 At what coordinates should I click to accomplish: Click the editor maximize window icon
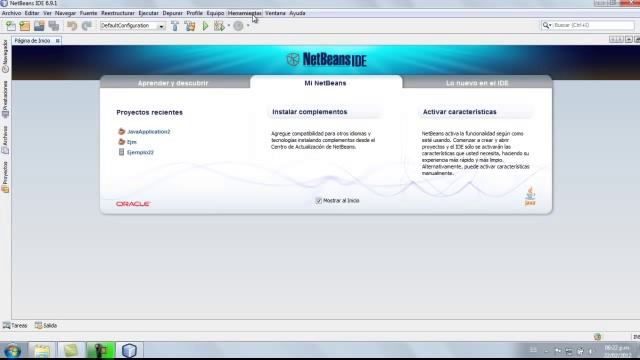[x=636, y=40]
